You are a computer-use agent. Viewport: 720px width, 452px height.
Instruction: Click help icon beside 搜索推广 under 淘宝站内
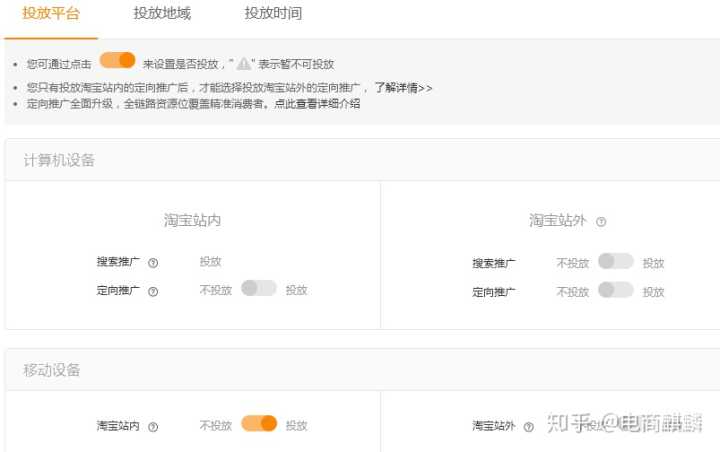[x=153, y=263]
